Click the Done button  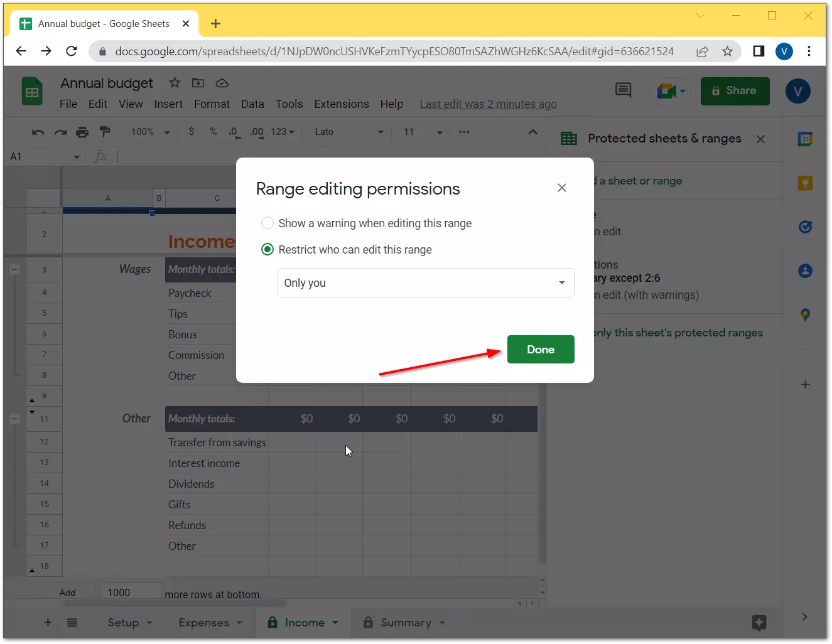tap(540, 349)
